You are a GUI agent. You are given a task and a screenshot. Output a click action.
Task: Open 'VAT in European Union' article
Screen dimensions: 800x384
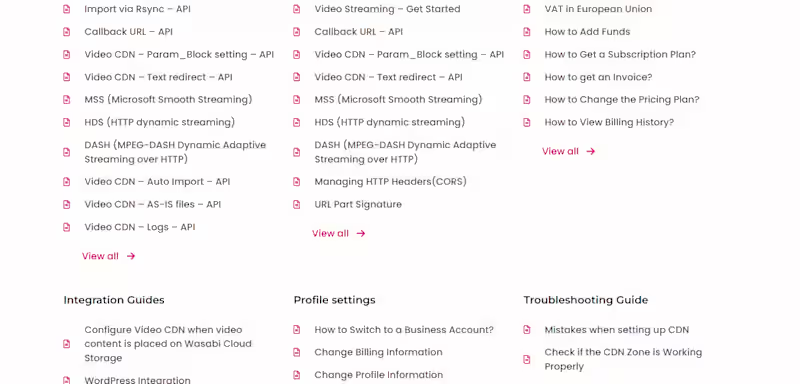point(598,9)
